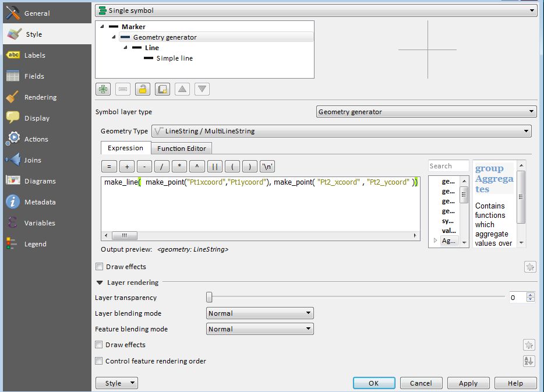Insert the multiplication operator

point(179,167)
